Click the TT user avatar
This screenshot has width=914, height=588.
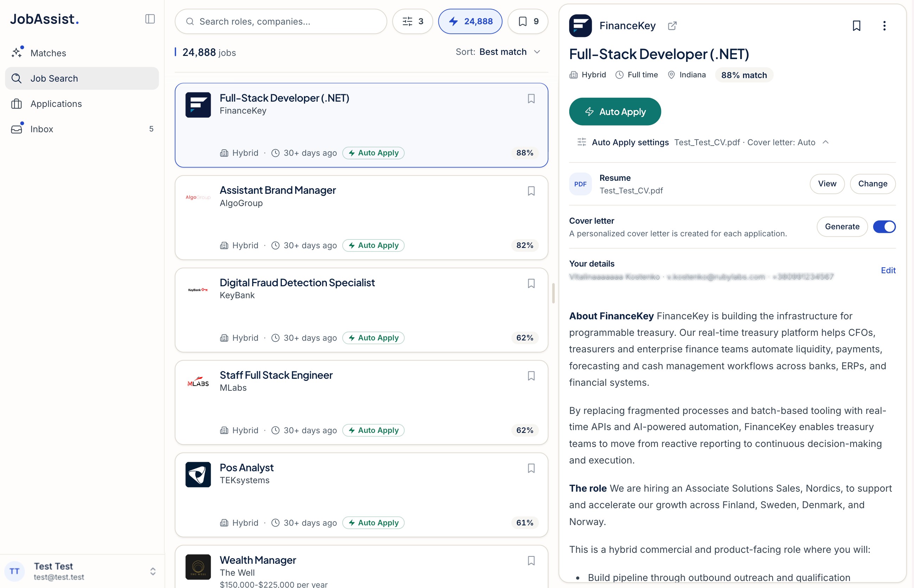(14, 571)
